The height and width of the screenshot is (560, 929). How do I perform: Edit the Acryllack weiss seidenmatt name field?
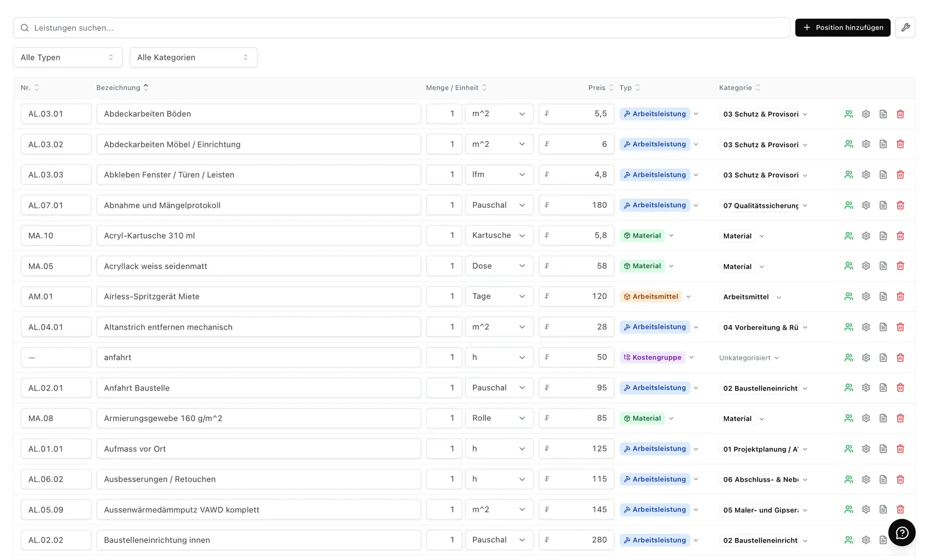click(258, 266)
